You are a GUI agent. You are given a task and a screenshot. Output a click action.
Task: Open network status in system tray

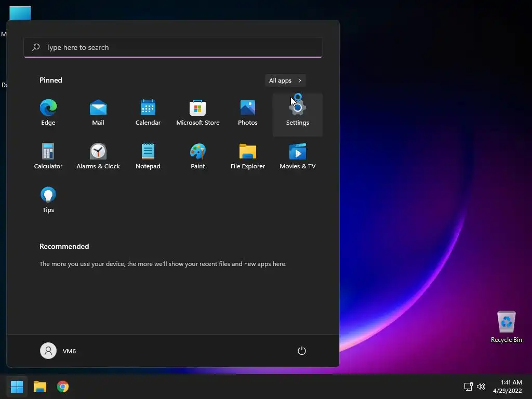(469, 387)
